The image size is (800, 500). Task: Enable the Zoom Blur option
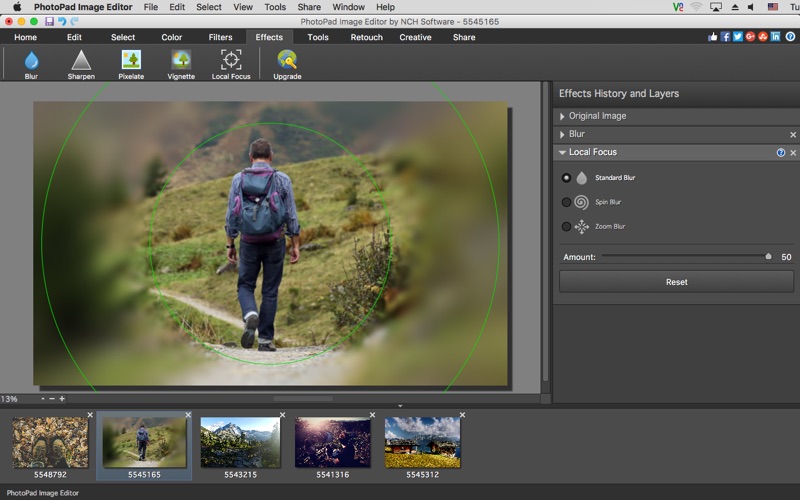click(x=567, y=227)
